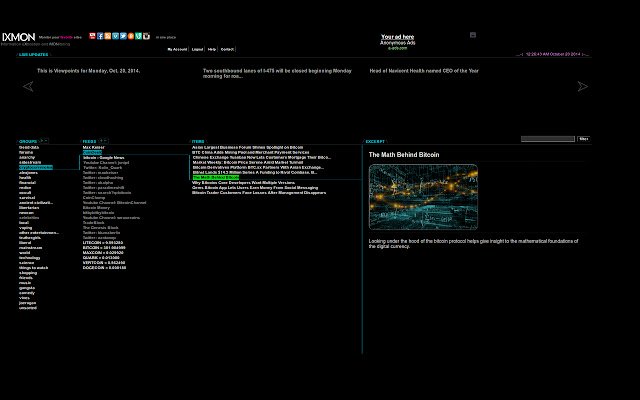Screen dimensions: 640x400
Task: Open the YouTube icon in header
Action: click(93, 36)
